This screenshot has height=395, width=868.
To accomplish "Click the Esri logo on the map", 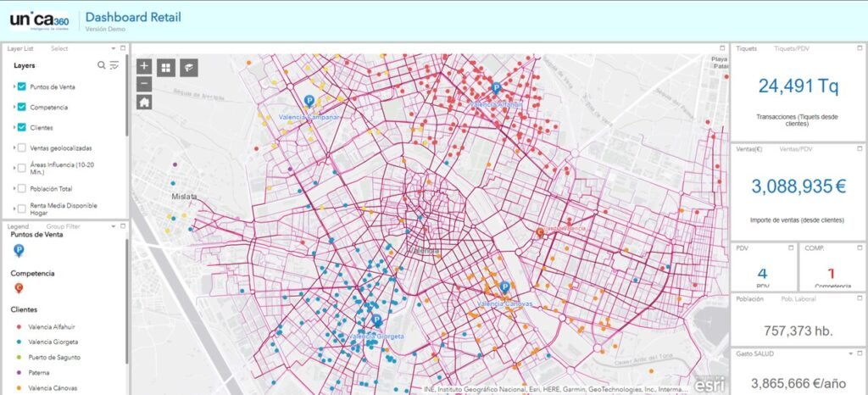I will click(709, 383).
